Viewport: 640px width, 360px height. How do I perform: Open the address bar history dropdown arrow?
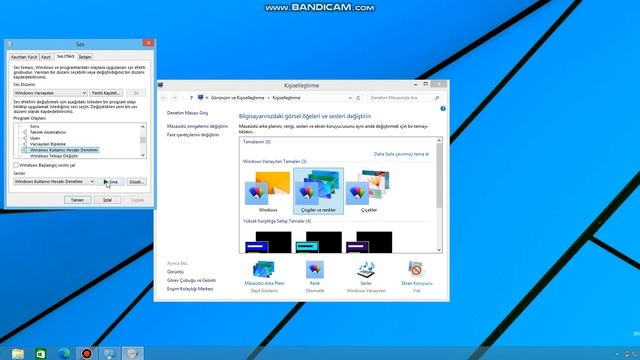point(350,98)
